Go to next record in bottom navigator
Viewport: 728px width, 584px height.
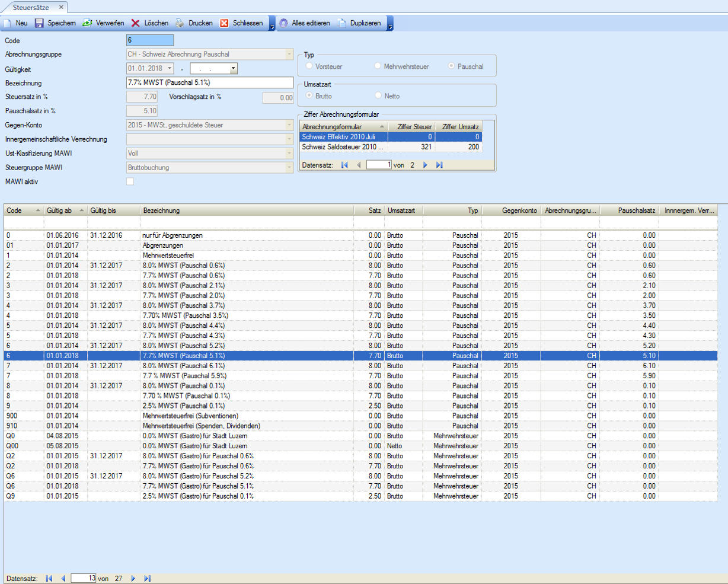[x=133, y=578]
